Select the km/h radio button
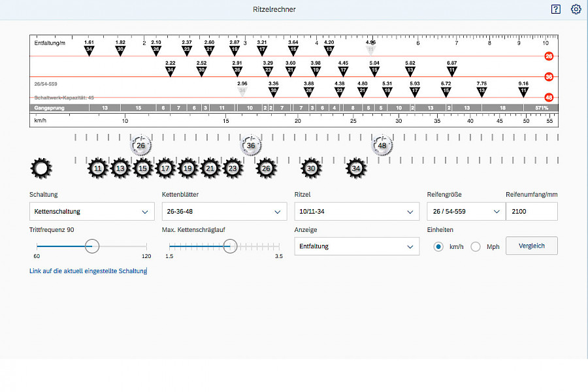Screen dimensions: 588x392 (x=438, y=246)
